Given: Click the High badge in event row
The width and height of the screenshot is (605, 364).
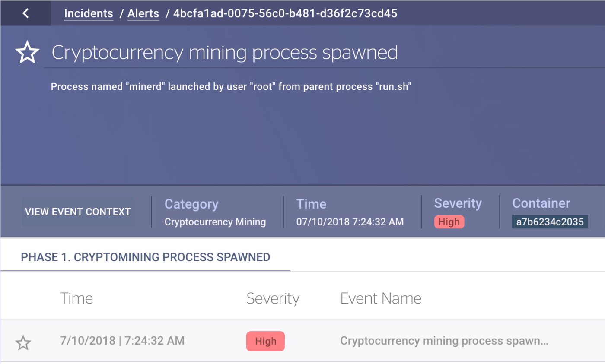Looking at the screenshot, I should click(x=265, y=341).
